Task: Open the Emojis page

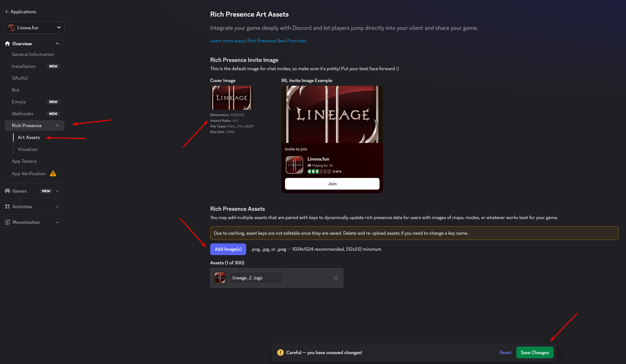Action: [19, 102]
